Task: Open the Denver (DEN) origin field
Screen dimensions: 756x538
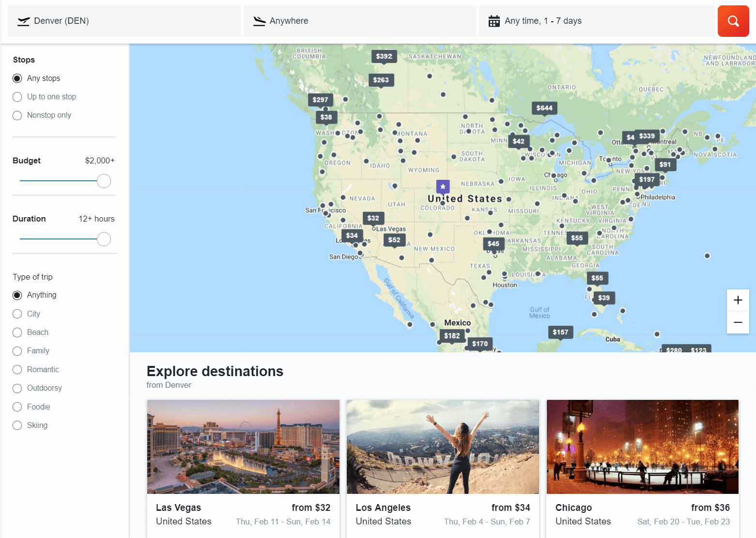Action: coord(124,21)
